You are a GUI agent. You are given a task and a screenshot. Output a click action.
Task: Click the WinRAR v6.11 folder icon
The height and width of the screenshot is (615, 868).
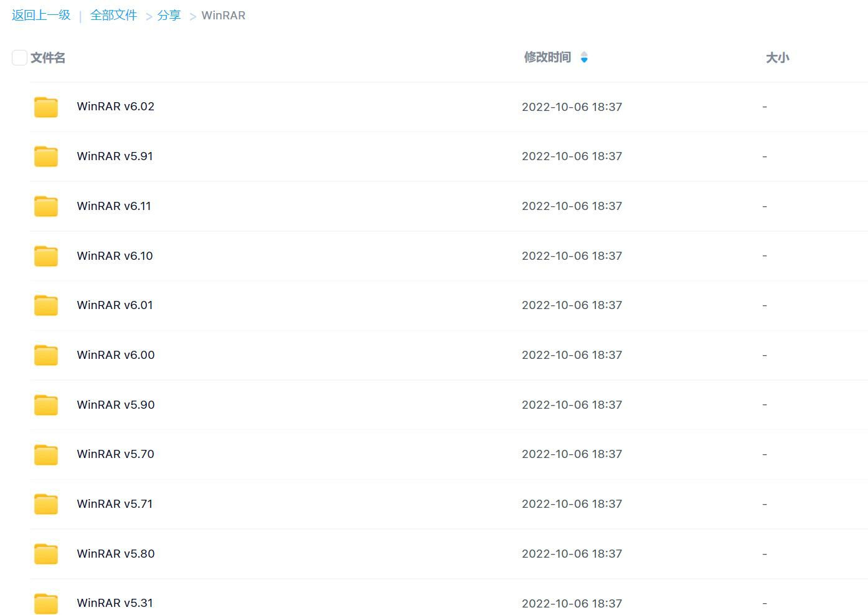[x=46, y=206]
